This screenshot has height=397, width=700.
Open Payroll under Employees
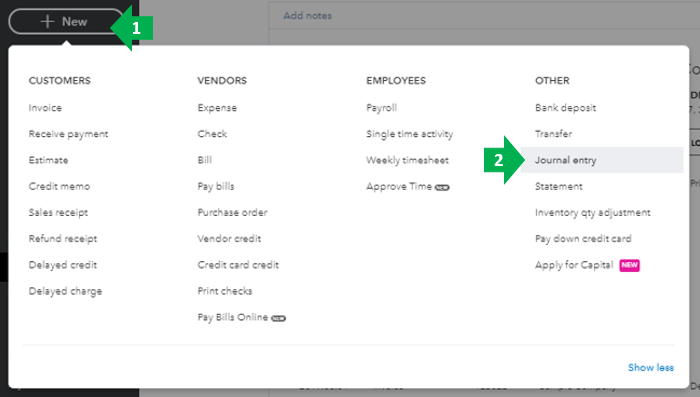(381, 108)
